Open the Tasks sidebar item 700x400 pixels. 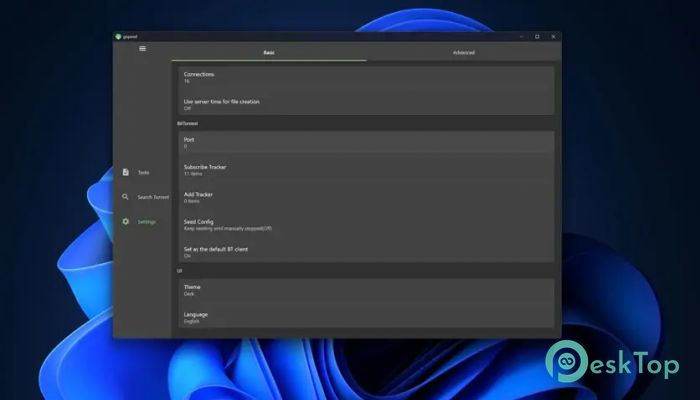[143, 172]
